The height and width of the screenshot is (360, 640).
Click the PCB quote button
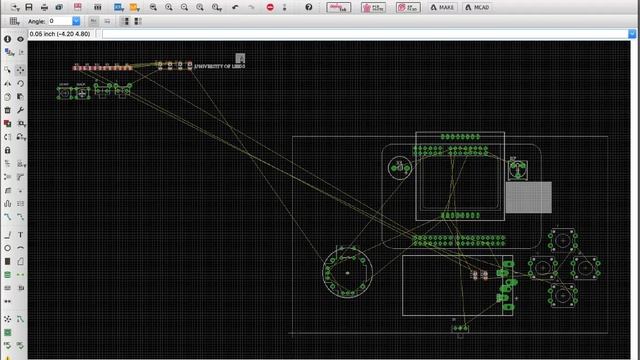click(x=373, y=7)
